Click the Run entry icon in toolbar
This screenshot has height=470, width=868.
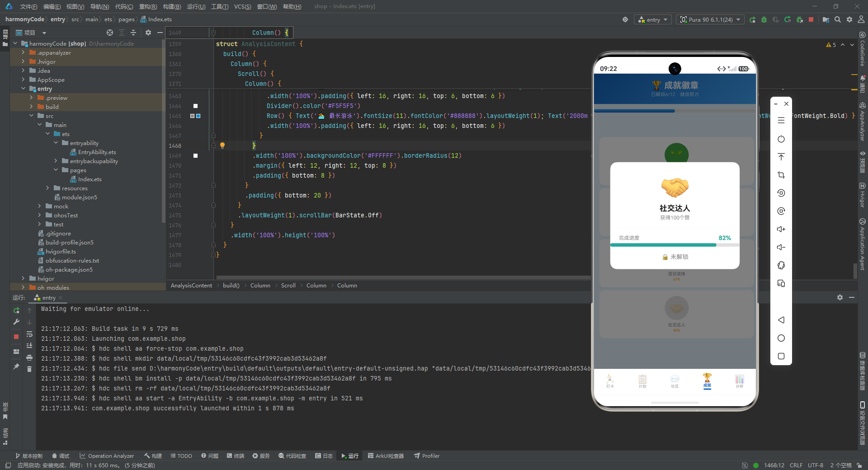click(x=752, y=19)
